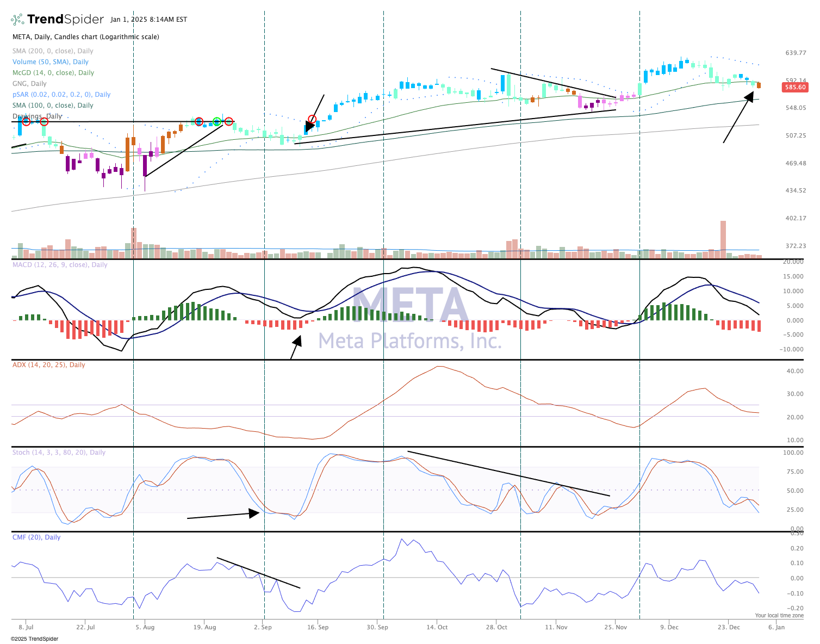Screen dimensions: 820x644
Task: Select the McGD (14, 0, close) indicator label
Action: tap(53, 73)
